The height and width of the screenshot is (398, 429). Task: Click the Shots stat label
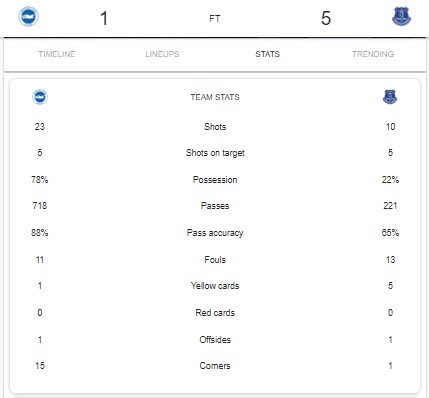click(215, 127)
